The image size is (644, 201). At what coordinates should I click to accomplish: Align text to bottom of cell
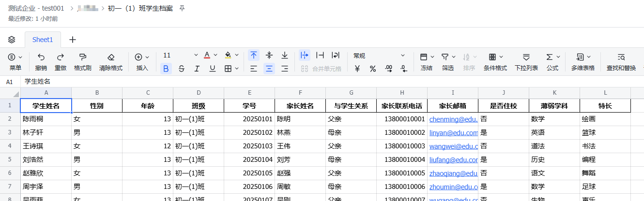pos(285,55)
